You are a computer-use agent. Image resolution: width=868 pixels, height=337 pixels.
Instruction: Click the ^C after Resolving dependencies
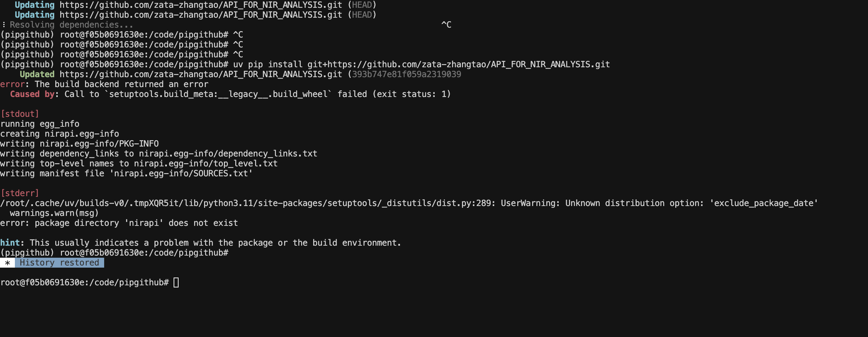point(446,25)
